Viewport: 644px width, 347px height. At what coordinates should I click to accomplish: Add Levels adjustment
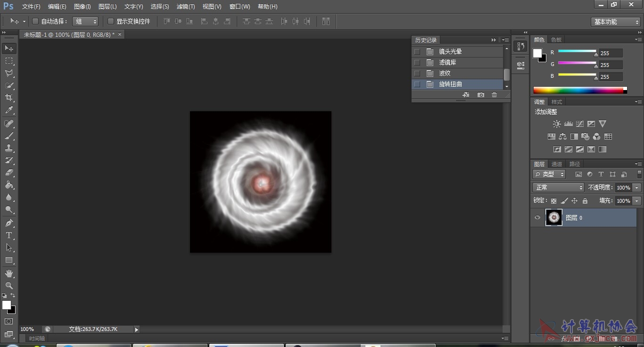pos(568,124)
